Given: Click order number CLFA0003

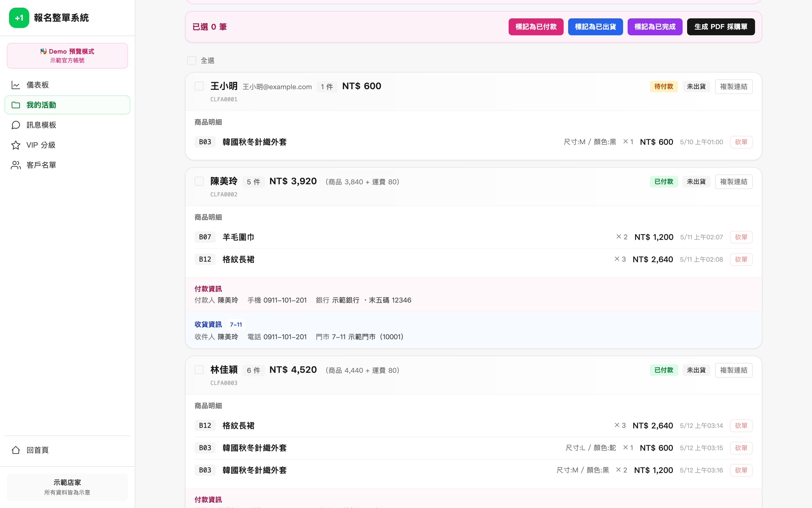Looking at the screenshot, I should (x=224, y=383).
